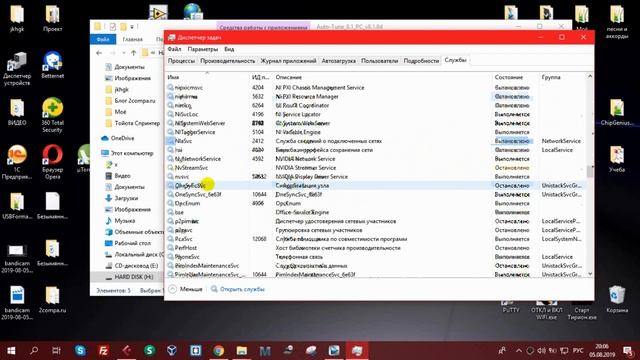Open VirtualBox from the taskbar

(172, 351)
